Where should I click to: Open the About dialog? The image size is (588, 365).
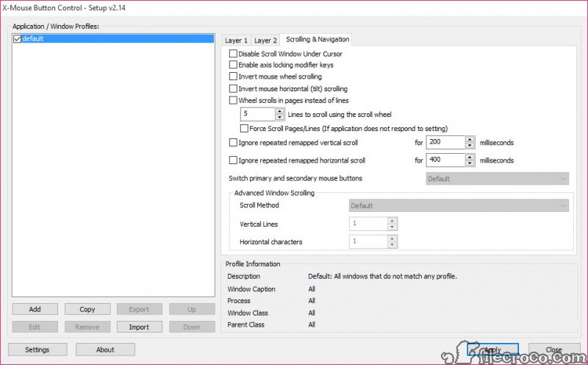(105, 350)
